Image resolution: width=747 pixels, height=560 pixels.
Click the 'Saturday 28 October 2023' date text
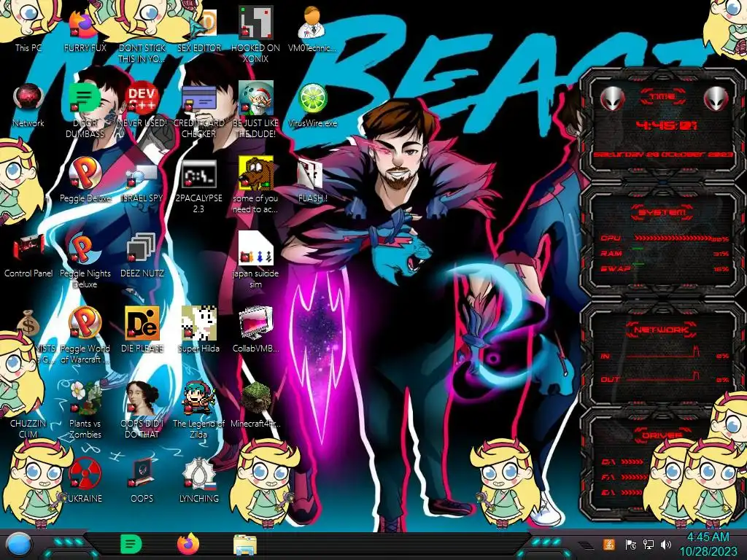point(662,155)
